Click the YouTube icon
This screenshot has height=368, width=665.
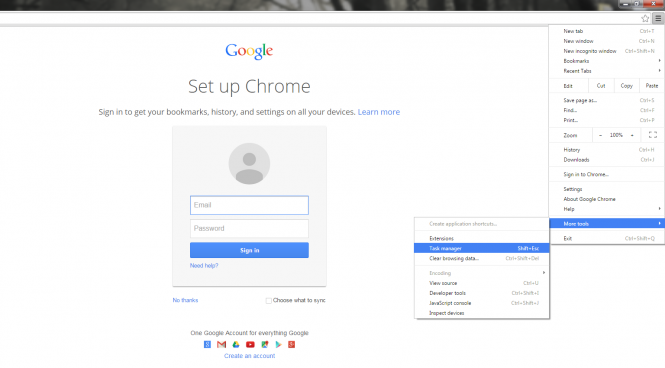(250, 344)
